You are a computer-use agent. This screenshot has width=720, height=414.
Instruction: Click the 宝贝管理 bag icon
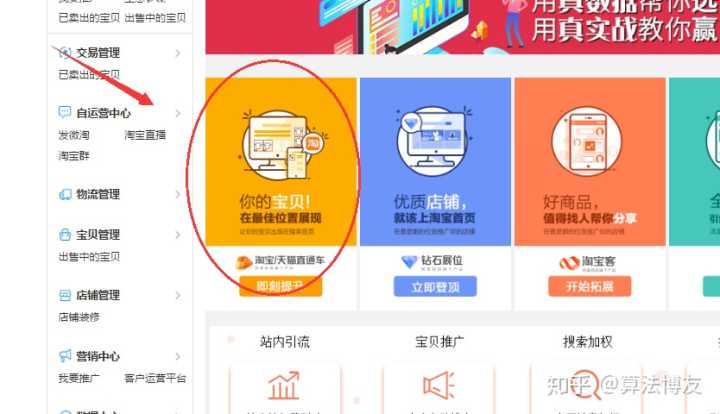click(65, 235)
